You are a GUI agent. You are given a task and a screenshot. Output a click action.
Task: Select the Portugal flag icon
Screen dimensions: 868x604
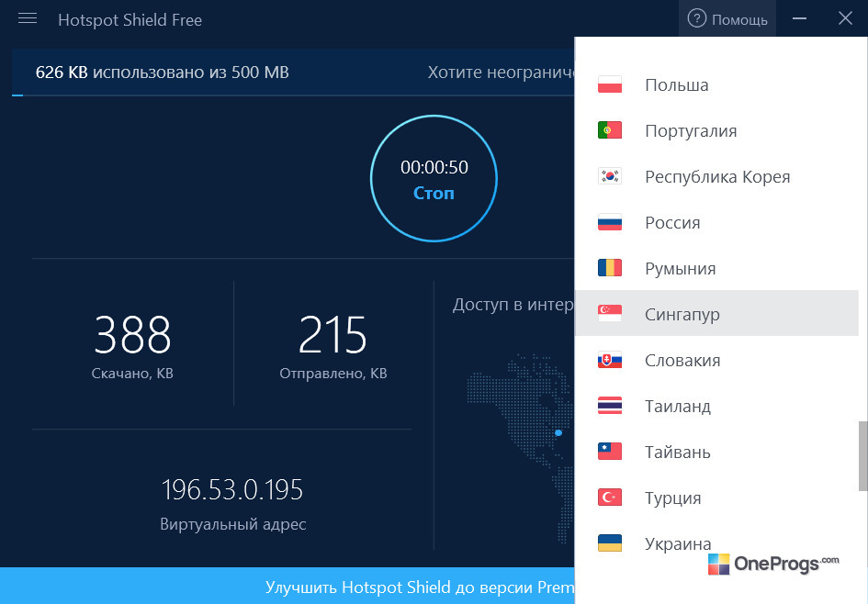point(610,130)
